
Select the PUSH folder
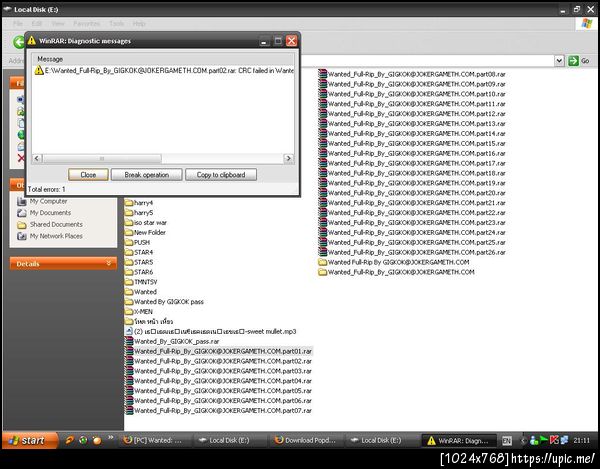coord(137,243)
